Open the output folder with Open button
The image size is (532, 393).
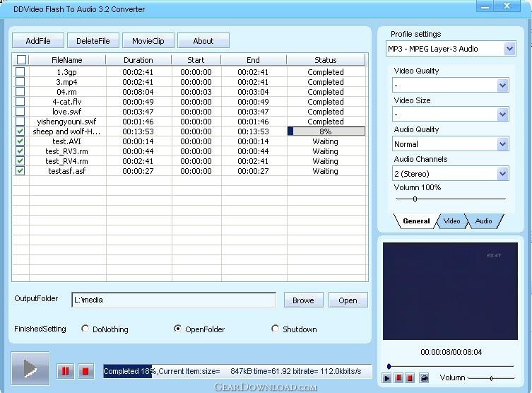click(348, 300)
